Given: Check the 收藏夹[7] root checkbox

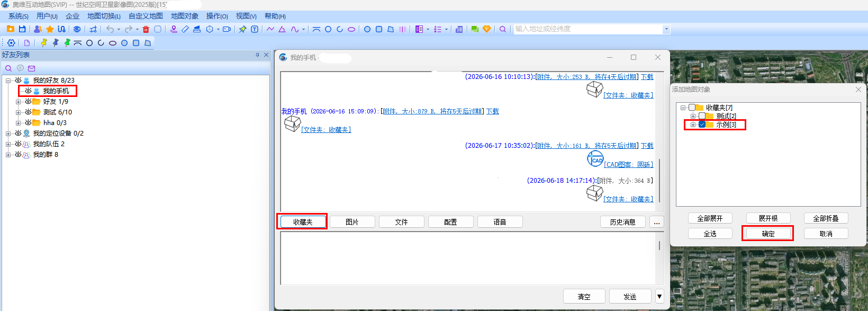Looking at the screenshot, I should coord(692,108).
